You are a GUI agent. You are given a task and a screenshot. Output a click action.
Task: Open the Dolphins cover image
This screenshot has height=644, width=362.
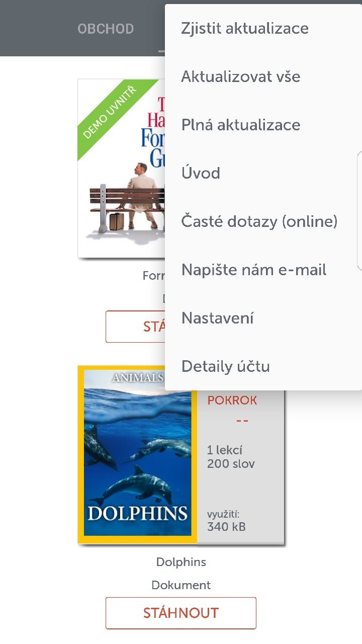[137, 454]
